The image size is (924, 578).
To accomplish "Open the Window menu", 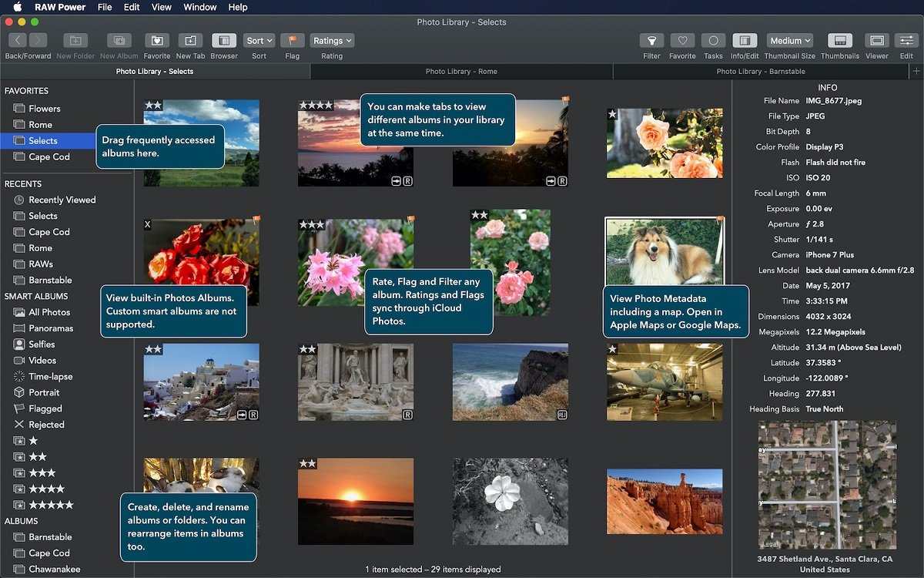I will point(199,7).
